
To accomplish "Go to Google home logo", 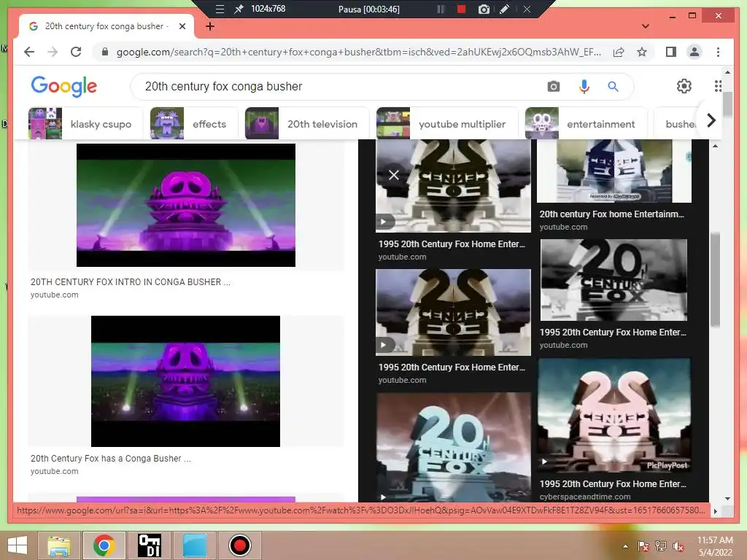I will (x=64, y=86).
